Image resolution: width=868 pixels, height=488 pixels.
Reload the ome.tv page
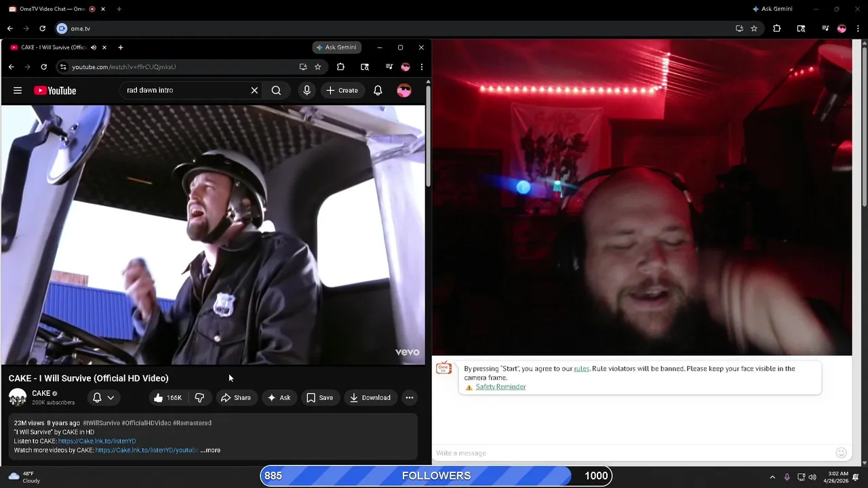point(42,28)
